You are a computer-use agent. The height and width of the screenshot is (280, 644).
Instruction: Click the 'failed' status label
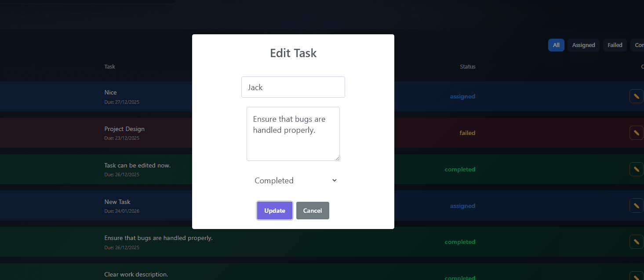pyautogui.click(x=467, y=133)
